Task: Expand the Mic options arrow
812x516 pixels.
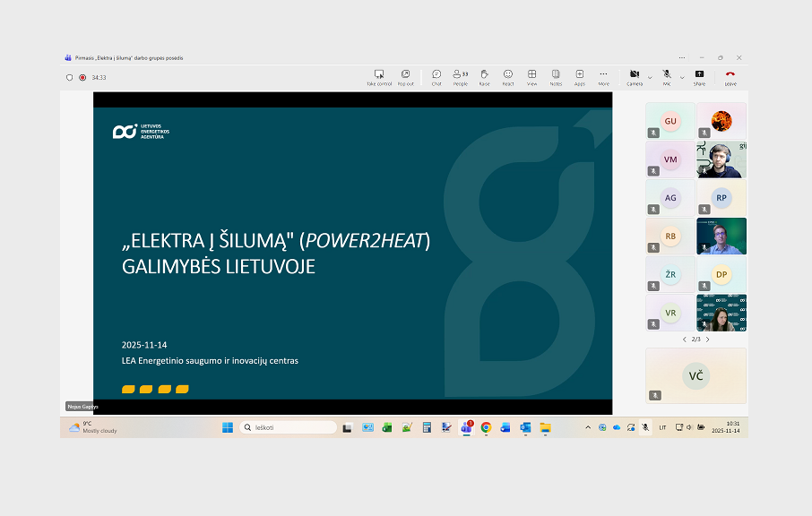Action: 682,77
